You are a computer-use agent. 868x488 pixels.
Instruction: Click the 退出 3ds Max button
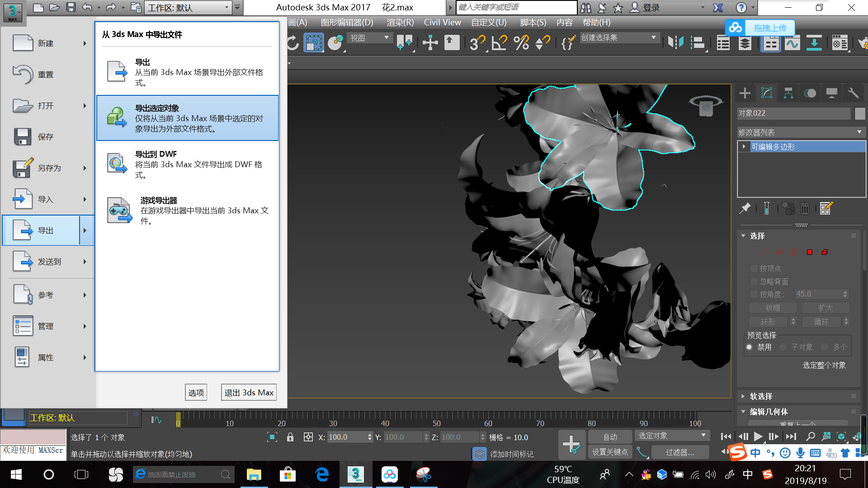[248, 392]
